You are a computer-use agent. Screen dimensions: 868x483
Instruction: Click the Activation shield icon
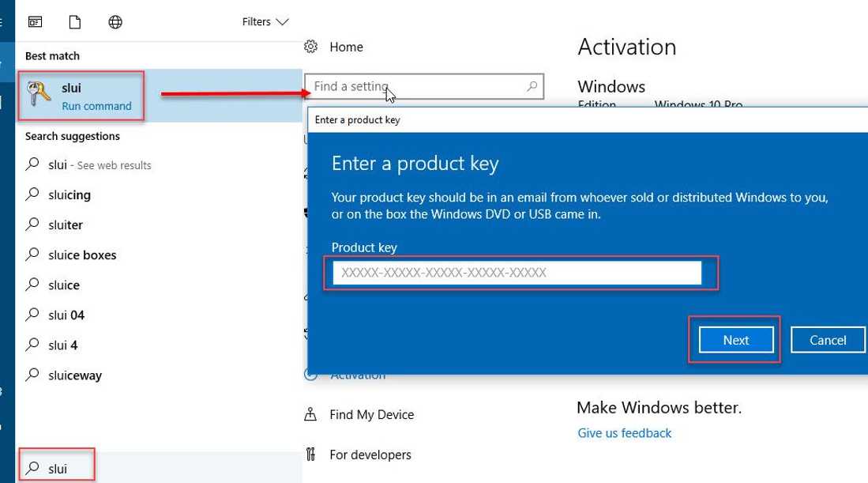click(311, 374)
